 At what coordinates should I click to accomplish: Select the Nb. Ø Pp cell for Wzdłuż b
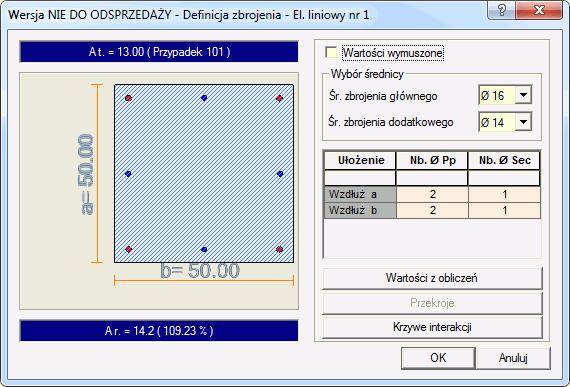(432, 210)
